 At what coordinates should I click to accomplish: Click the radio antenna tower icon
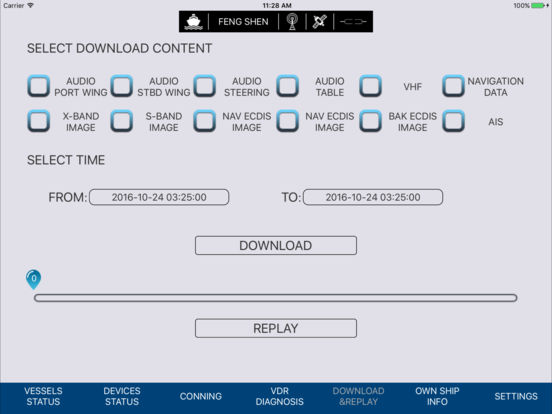coord(292,21)
